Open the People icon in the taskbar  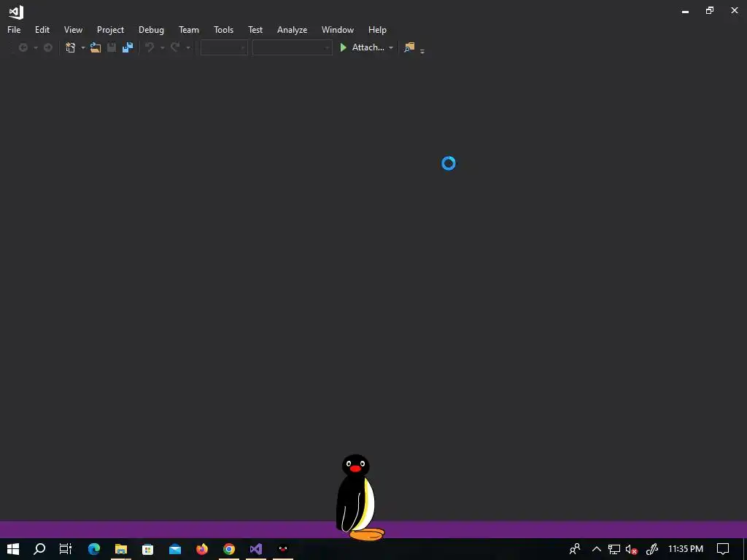click(x=575, y=549)
